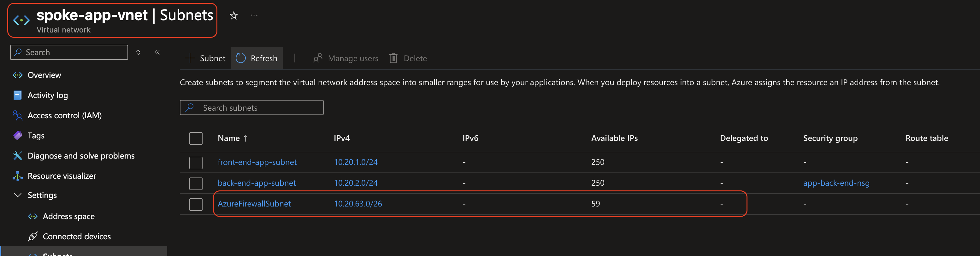Toggle sidebar expand/collapse arrows next to search
The image size is (980, 256).
[x=138, y=52]
